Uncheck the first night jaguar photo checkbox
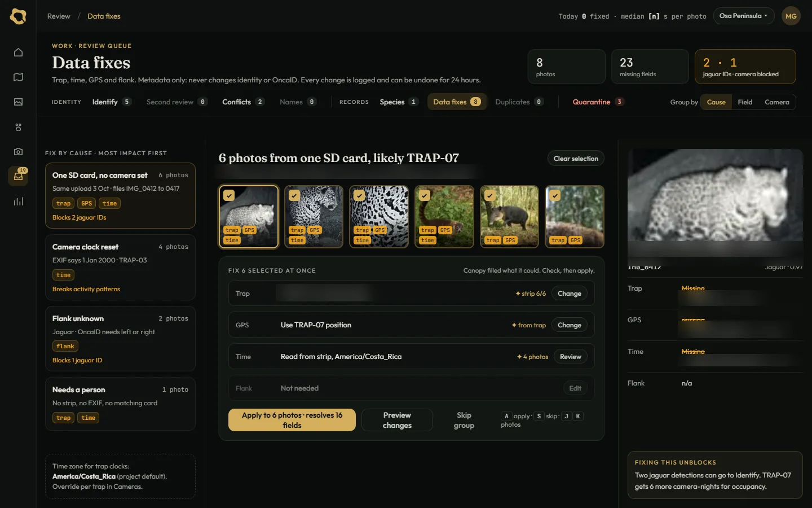The height and width of the screenshot is (508, 812). tap(229, 195)
